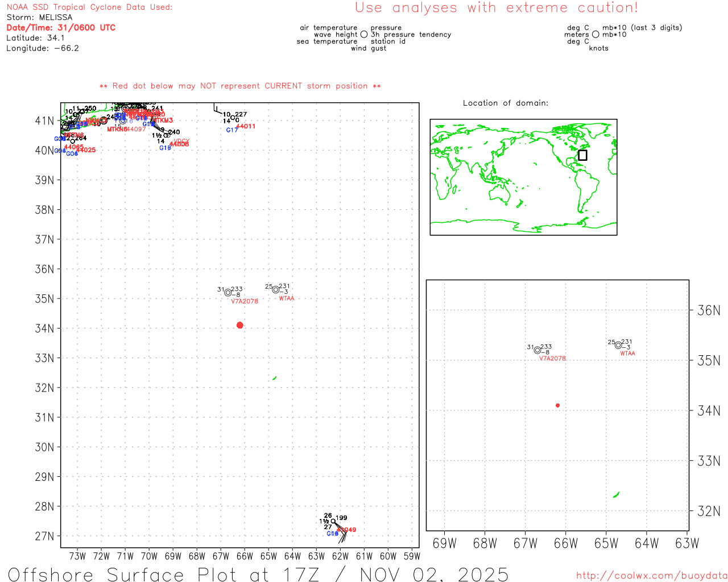Click the 'mb*10 (last 3 digits)' legend label
The height and width of the screenshot is (582, 728).
click(x=642, y=28)
